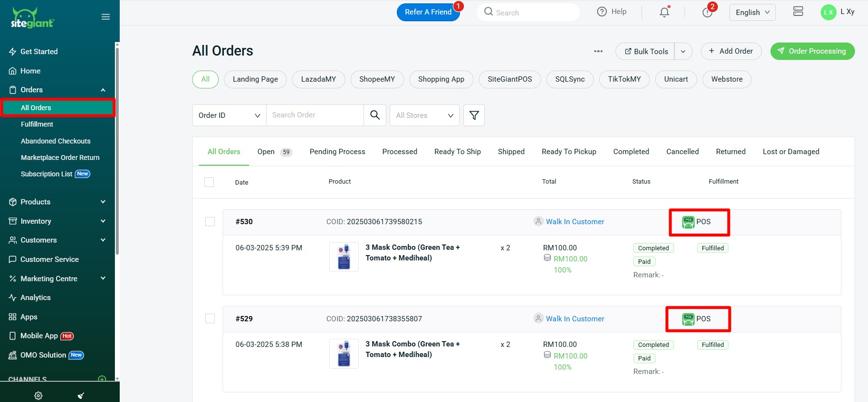868x402 pixels.
Task: Switch to the Pending Process tab
Action: (337, 152)
